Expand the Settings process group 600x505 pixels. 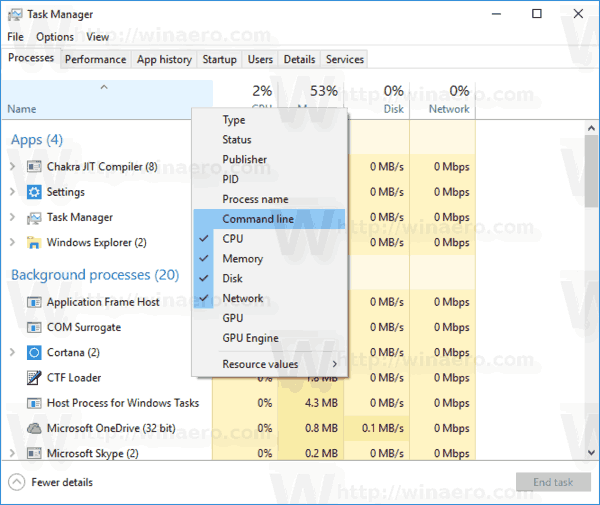click(x=12, y=192)
